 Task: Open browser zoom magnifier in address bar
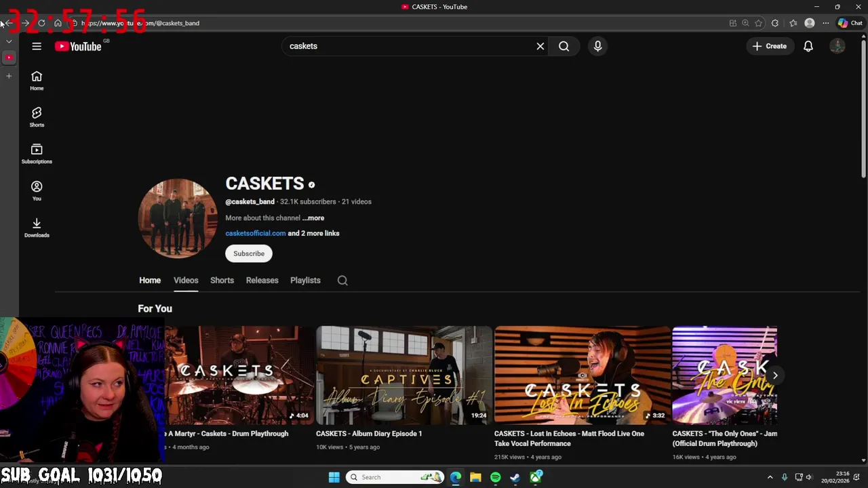(745, 23)
